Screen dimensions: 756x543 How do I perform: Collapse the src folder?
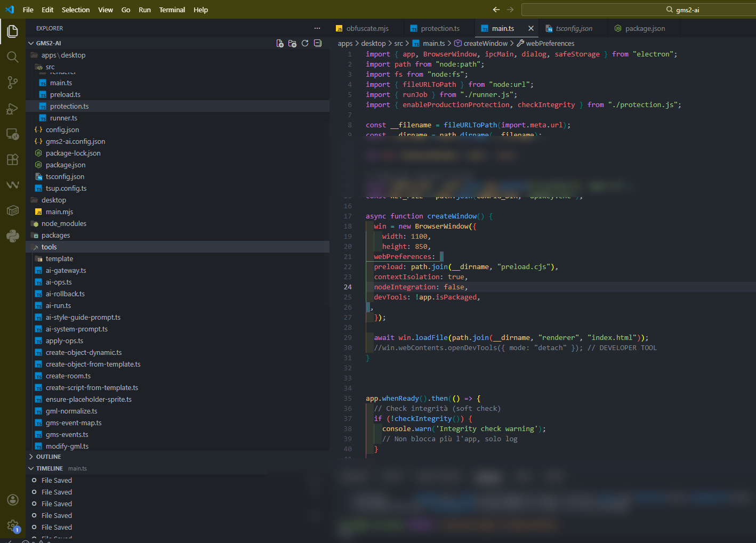point(177,67)
